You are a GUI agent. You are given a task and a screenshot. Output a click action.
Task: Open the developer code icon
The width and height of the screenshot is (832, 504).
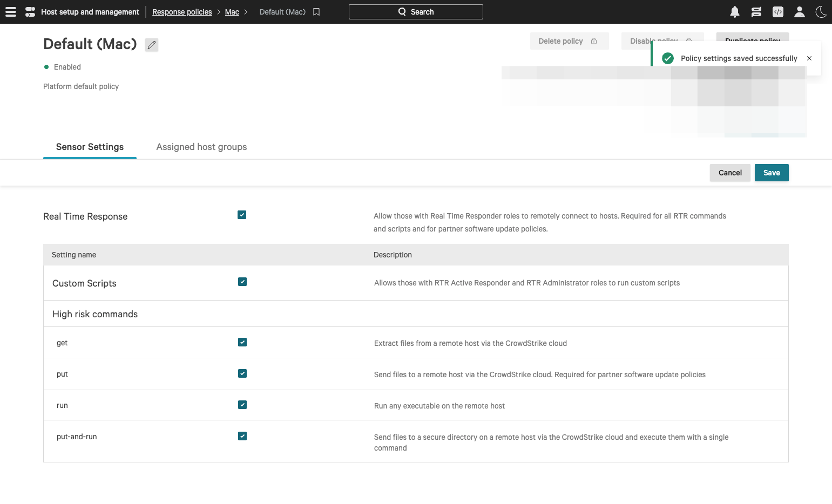click(777, 12)
